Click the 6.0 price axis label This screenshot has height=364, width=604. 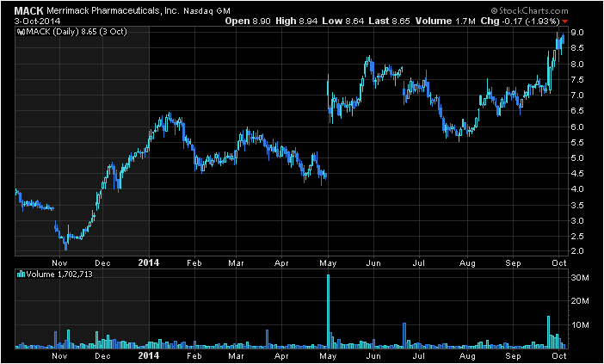click(x=578, y=126)
